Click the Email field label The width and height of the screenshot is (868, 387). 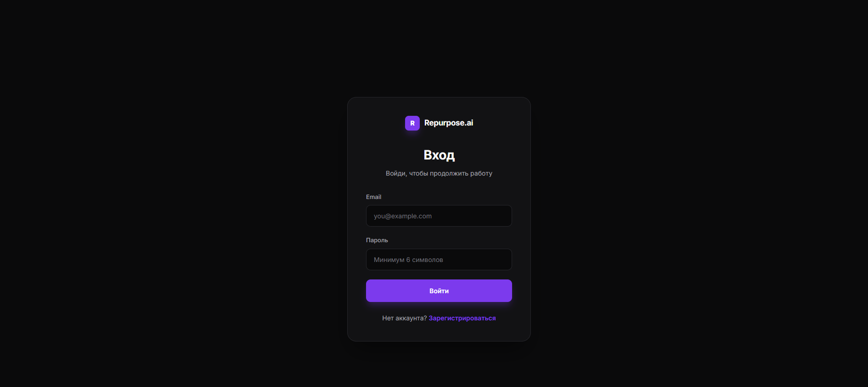[x=373, y=197]
